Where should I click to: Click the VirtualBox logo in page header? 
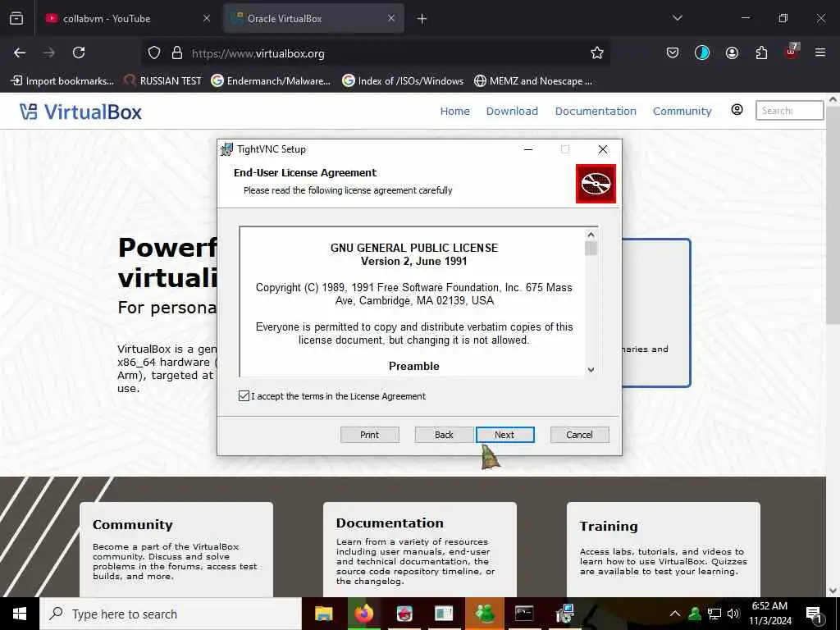point(80,112)
